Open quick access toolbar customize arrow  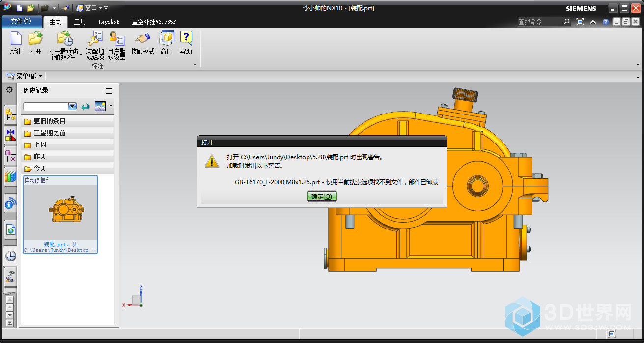tap(106, 8)
